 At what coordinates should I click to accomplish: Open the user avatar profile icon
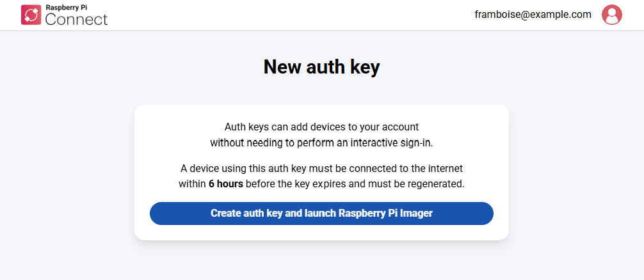click(611, 15)
